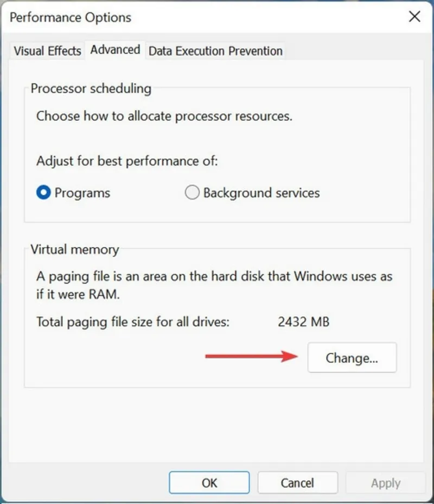Image resolution: width=434 pixels, height=504 pixels.
Task: Open the Data Execution Prevention tab
Action: (215, 50)
